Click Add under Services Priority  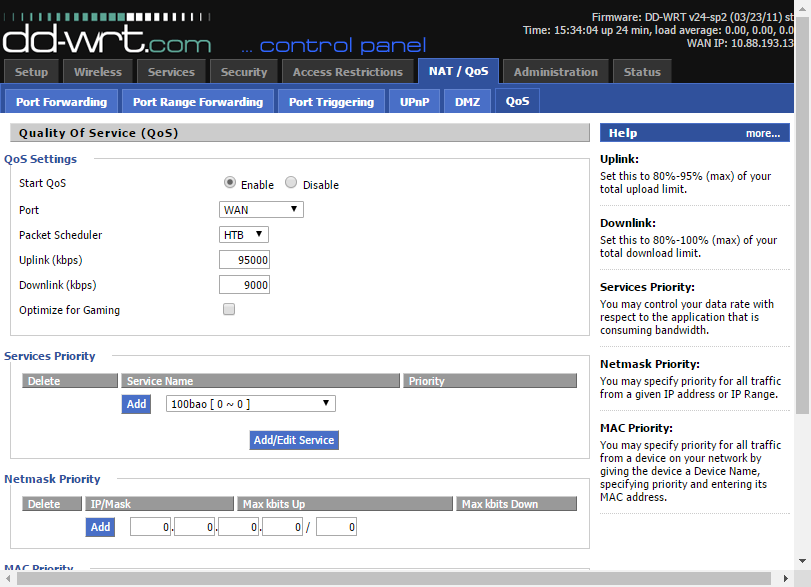[136, 404]
